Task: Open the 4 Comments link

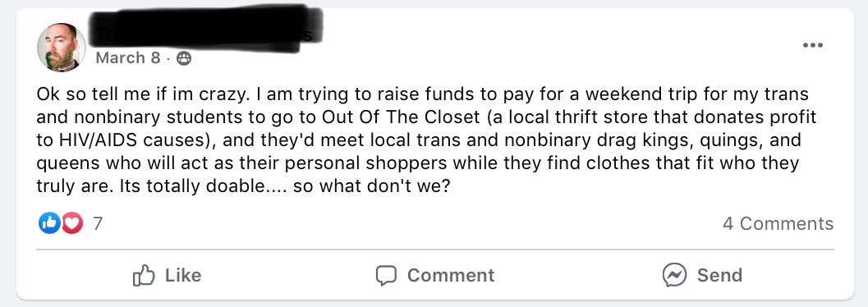Action: (778, 223)
